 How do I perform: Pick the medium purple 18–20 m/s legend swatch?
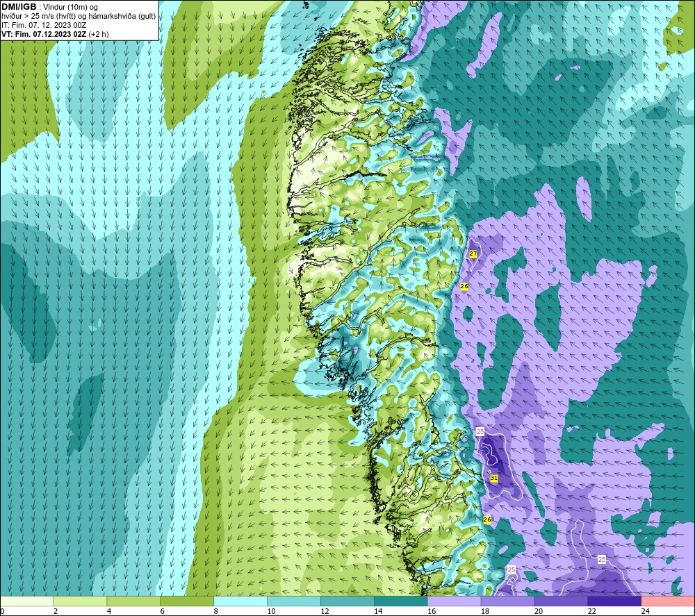click(507, 601)
